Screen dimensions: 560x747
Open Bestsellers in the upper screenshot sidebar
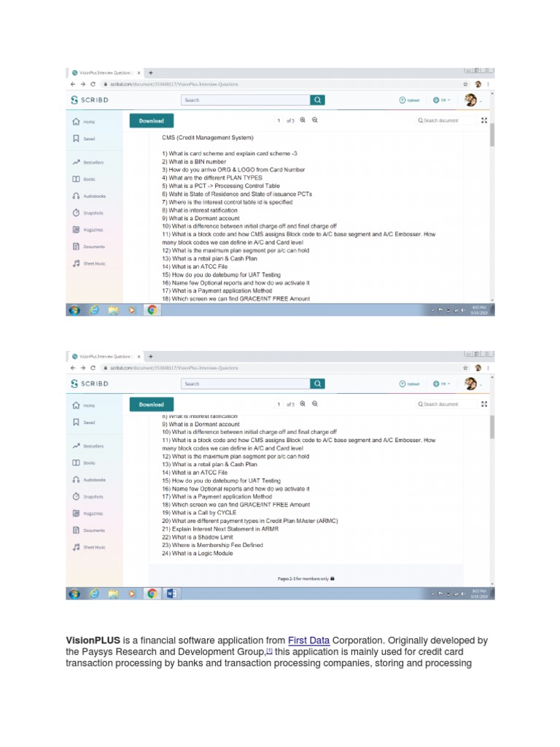(x=88, y=163)
